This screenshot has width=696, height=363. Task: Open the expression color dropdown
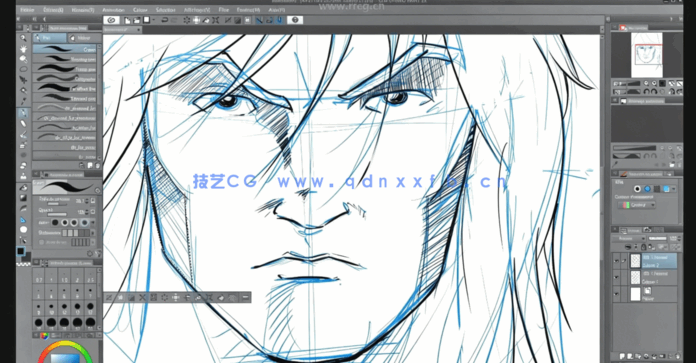point(636,205)
